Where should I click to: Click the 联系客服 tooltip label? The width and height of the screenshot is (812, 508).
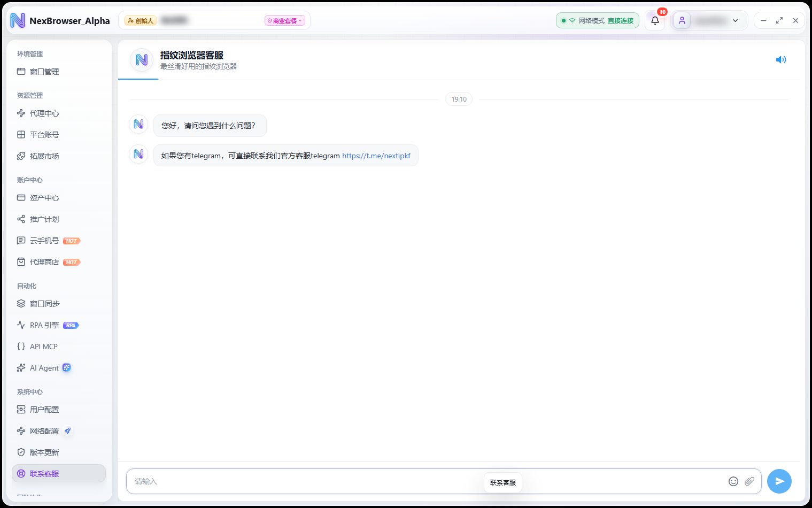(x=503, y=483)
